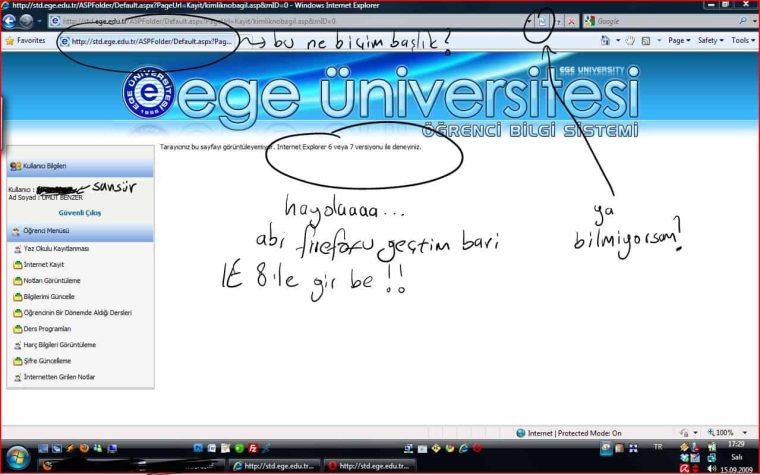Click the volume speaker icon in system tray

pyautogui.click(x=711, y=466)
